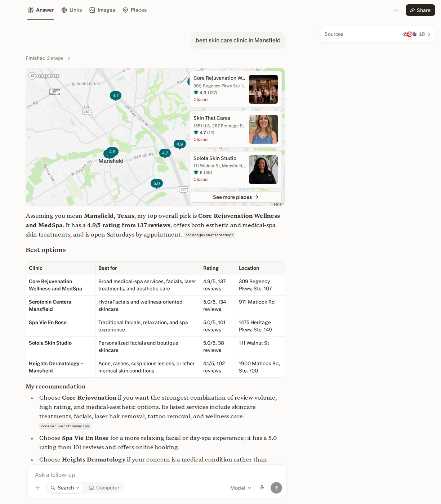The height and width of the screenshot is (504, 441).
Task: Expand the Finished 2 steps section
Action: coord(48,58)
